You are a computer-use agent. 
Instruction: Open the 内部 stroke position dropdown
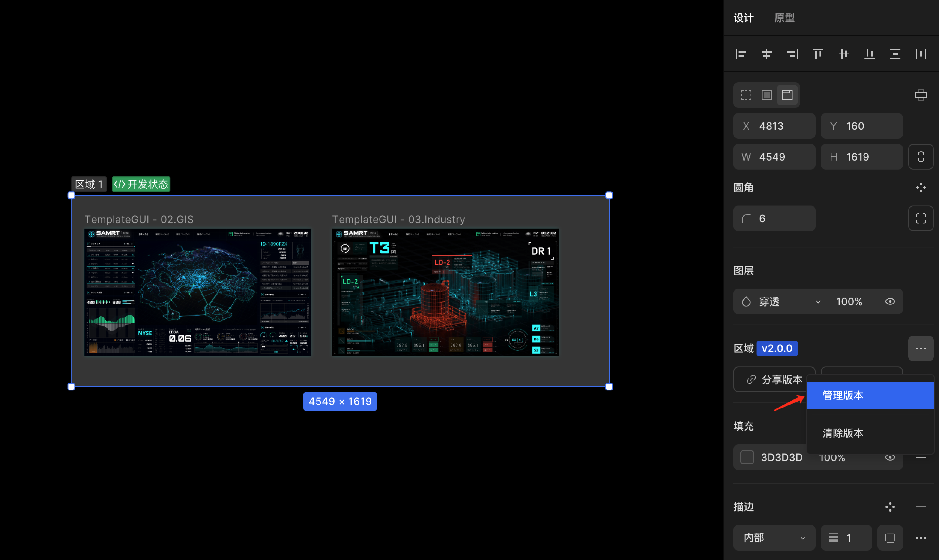pyautogui.click(x=774, y=538)
